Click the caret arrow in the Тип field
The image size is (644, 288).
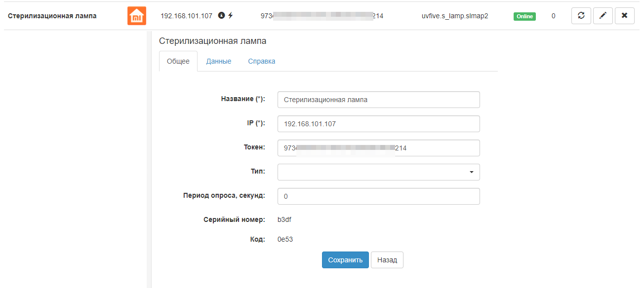[471, 172]
